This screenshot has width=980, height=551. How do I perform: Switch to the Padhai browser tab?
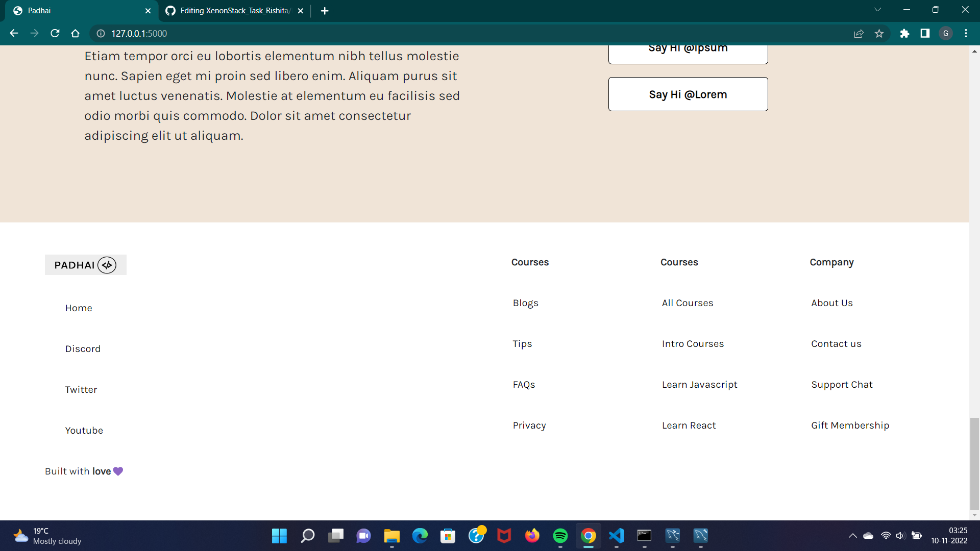coord(77,10)
